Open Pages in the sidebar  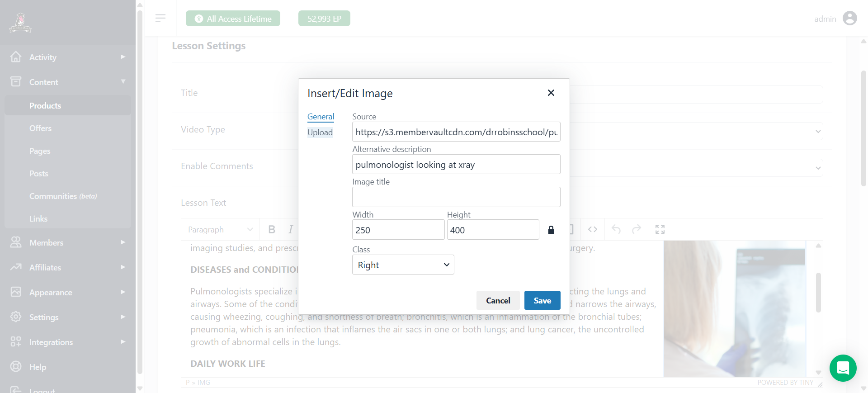(x=40, y=151)
